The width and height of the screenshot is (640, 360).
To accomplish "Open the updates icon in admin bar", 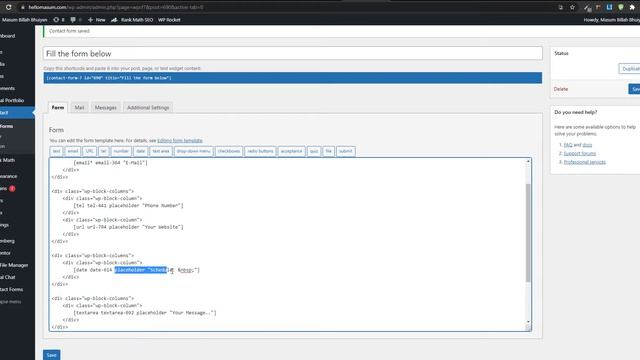I will 59,20.
